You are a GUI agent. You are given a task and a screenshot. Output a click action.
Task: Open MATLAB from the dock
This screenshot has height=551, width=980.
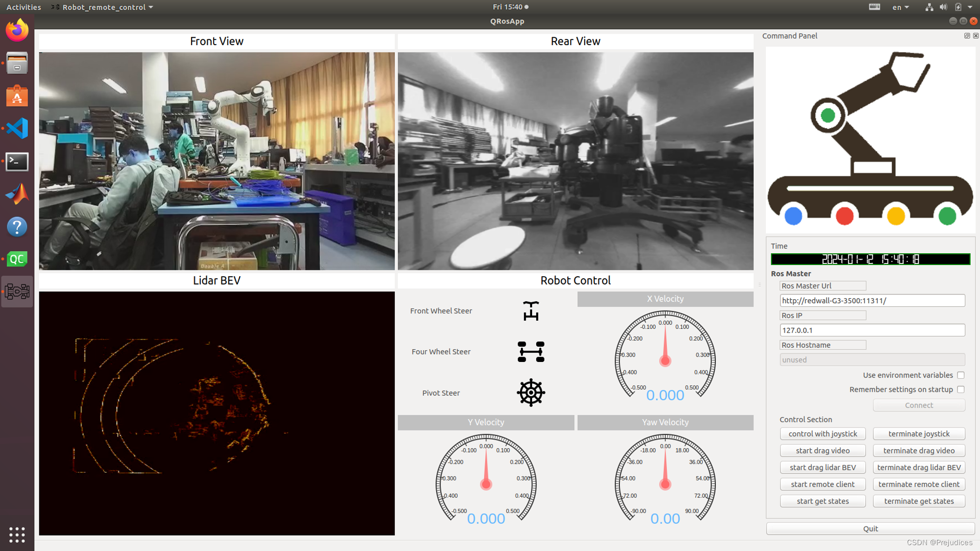[x=17, y=194]
